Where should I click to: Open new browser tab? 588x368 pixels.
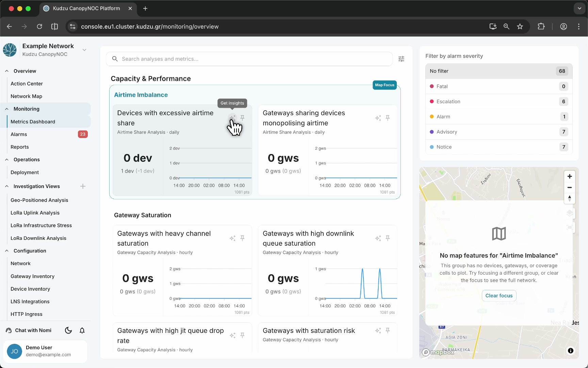[x=145, y=9]
